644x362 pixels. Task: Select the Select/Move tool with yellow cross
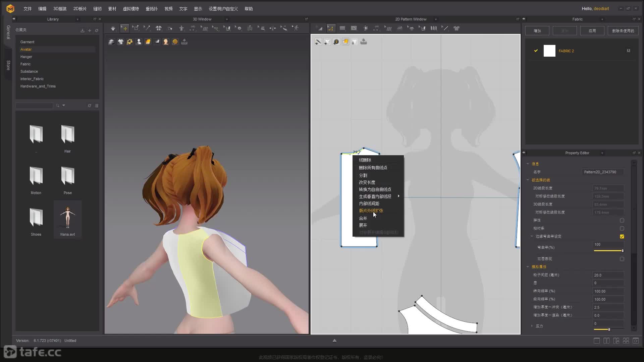click(124, 28)
